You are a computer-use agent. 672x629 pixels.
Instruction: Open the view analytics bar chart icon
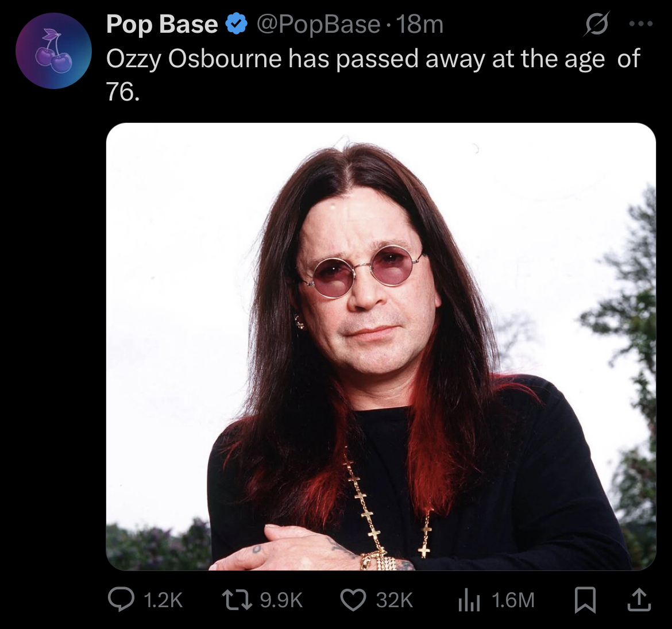click(x=469, y=600)
